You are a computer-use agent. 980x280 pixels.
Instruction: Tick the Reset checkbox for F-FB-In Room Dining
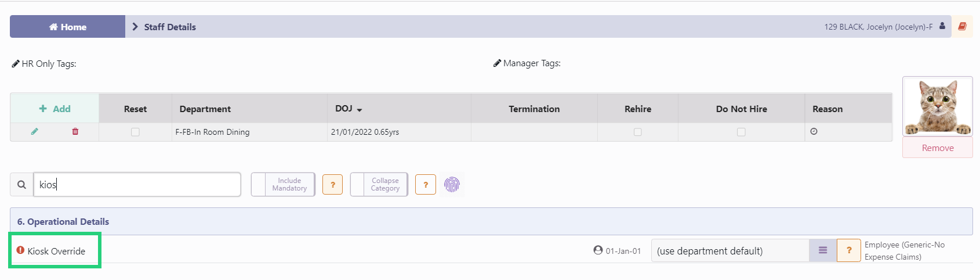[x=135, y=132]
